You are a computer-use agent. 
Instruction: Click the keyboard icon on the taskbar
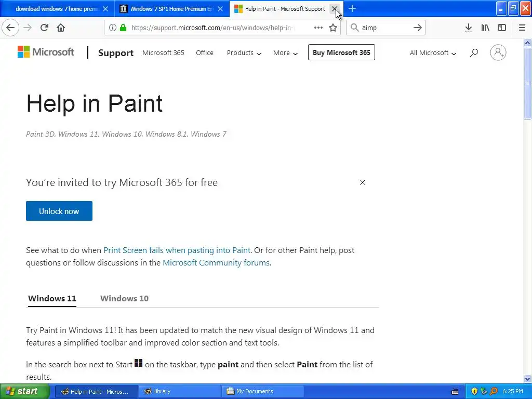[x=455, y=392]
